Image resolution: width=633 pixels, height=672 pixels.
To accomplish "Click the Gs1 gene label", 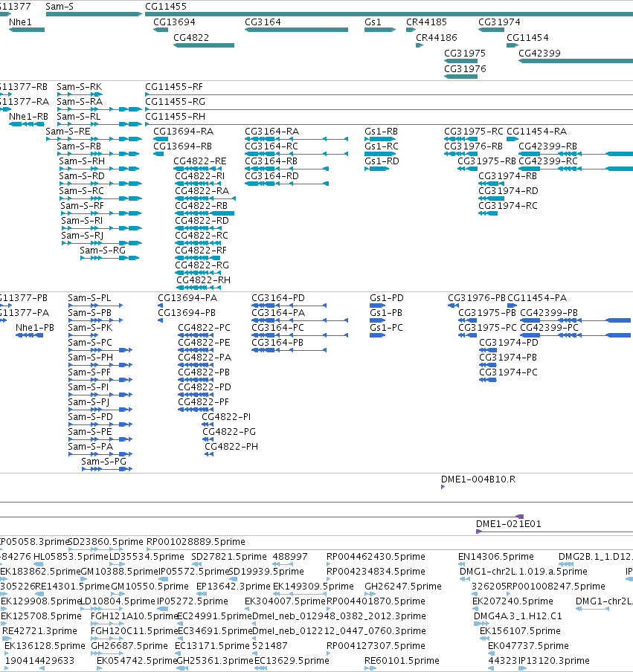I will coord(373,22).
